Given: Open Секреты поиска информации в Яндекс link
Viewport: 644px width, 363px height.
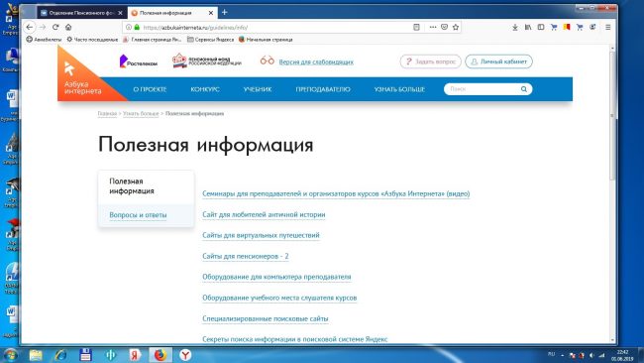Looking at the screenshot, I should pos(295,339).
